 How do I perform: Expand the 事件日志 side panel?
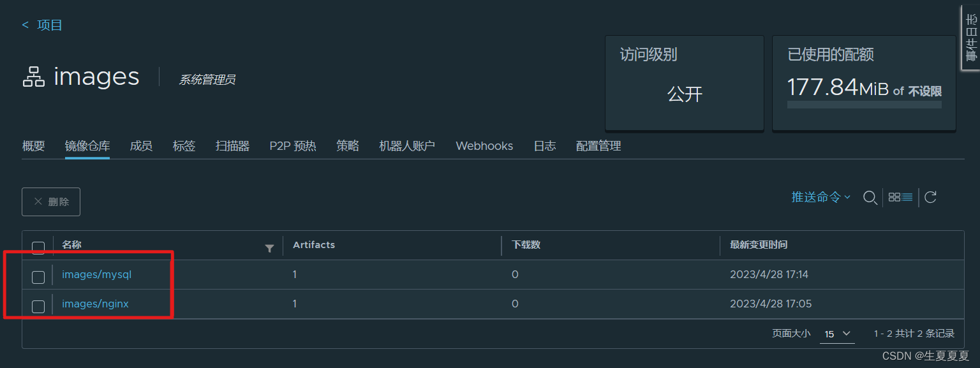(x=971, y=38)
